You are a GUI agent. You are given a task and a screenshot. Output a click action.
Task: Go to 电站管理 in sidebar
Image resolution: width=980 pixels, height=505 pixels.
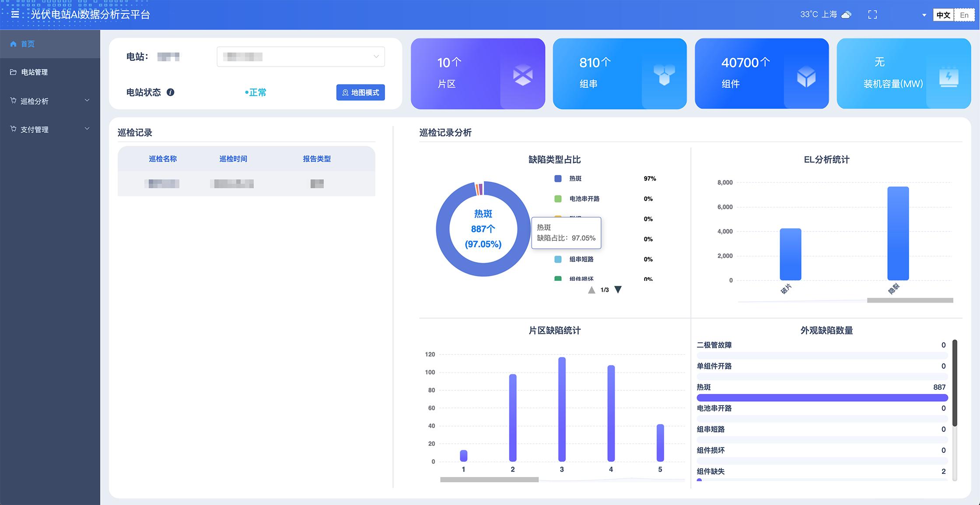(x=34, y=72)
